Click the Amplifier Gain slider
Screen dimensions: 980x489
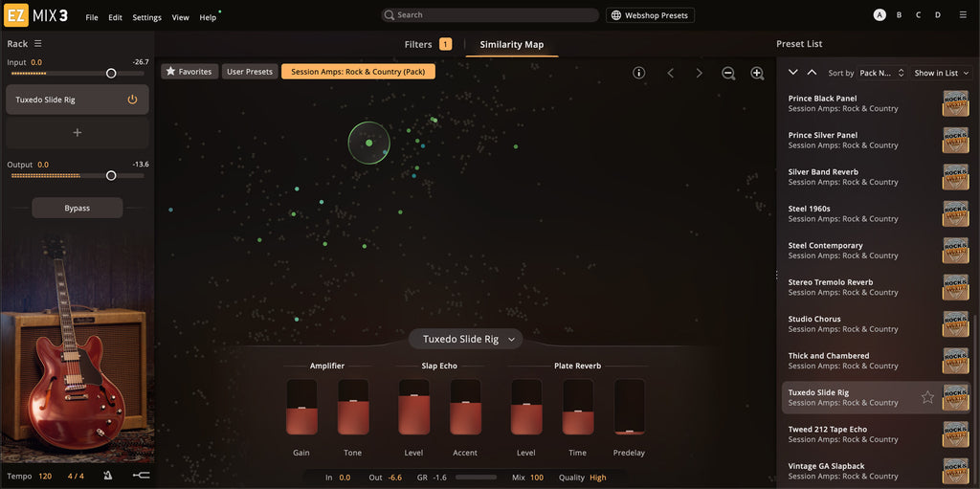pos(301,407)
